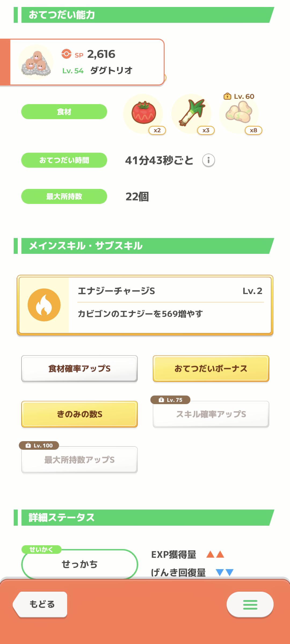This screenshot has width=290, height=644.
Task: Tap the Energy Charge S flame icon
Action: 44,305
